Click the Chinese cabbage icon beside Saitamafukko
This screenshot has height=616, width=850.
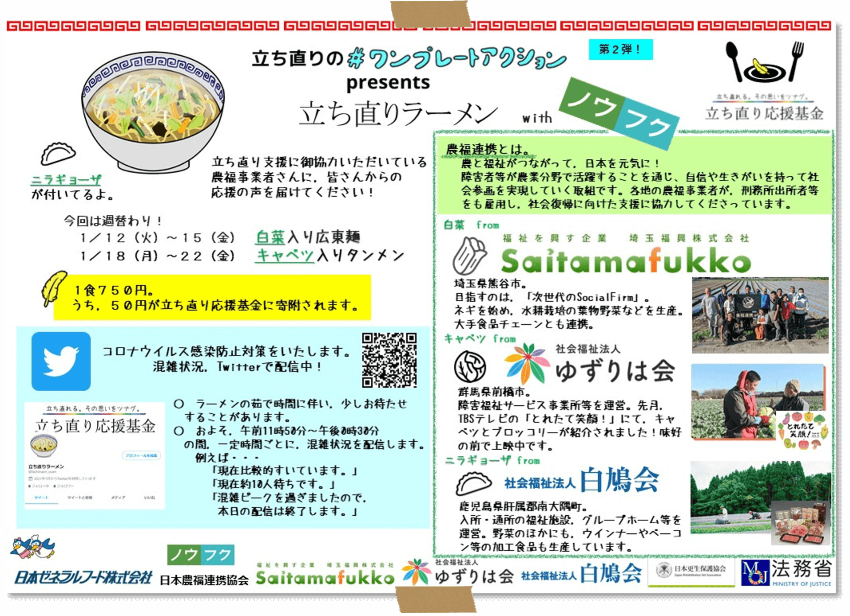click(469, 256)
